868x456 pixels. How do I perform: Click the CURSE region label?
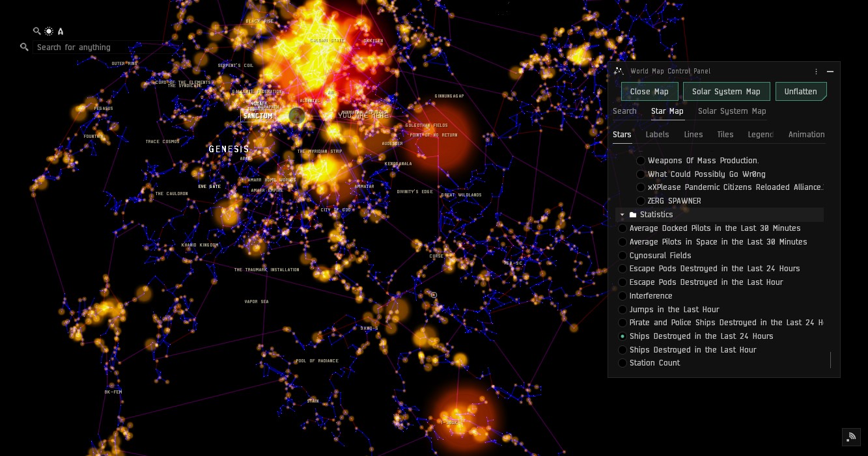tap(436, 256)
